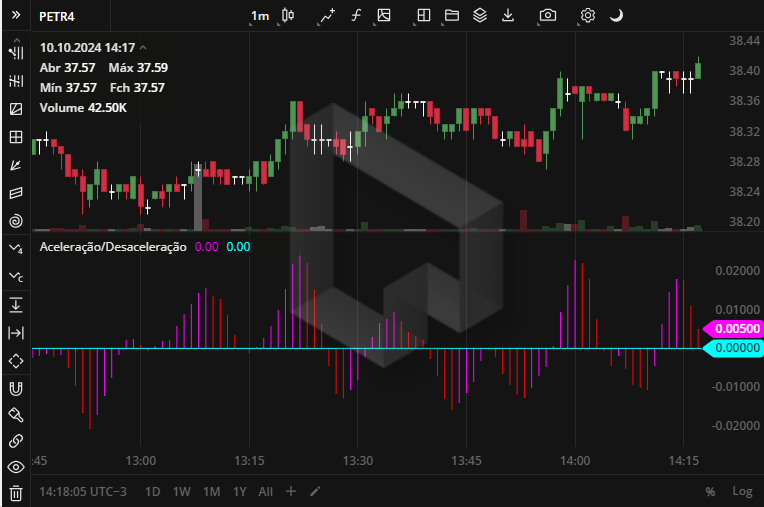Click the download export icon
Viewport: 764px width, 507px height.
pyautogui.click(x=508, y=16)
